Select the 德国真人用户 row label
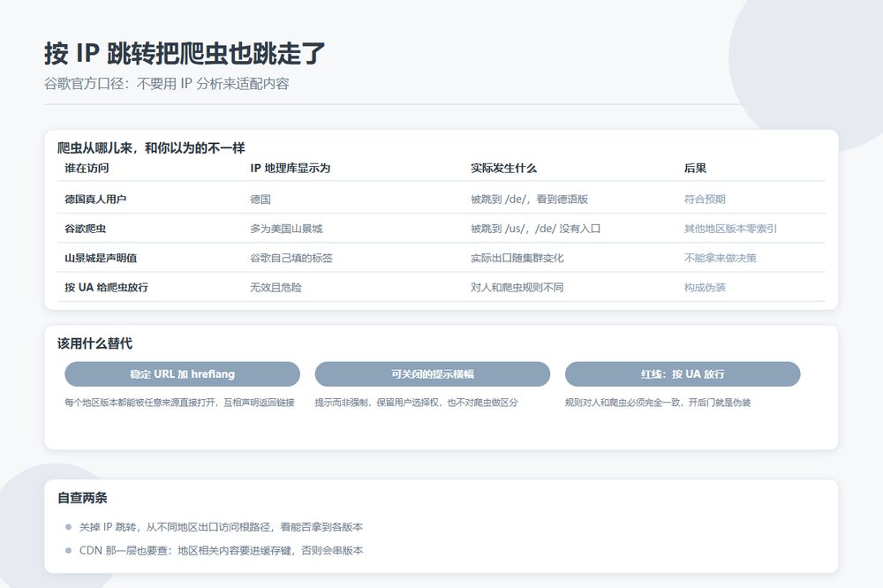The height and width of the screenshot is (588, 883). (95, 199)
